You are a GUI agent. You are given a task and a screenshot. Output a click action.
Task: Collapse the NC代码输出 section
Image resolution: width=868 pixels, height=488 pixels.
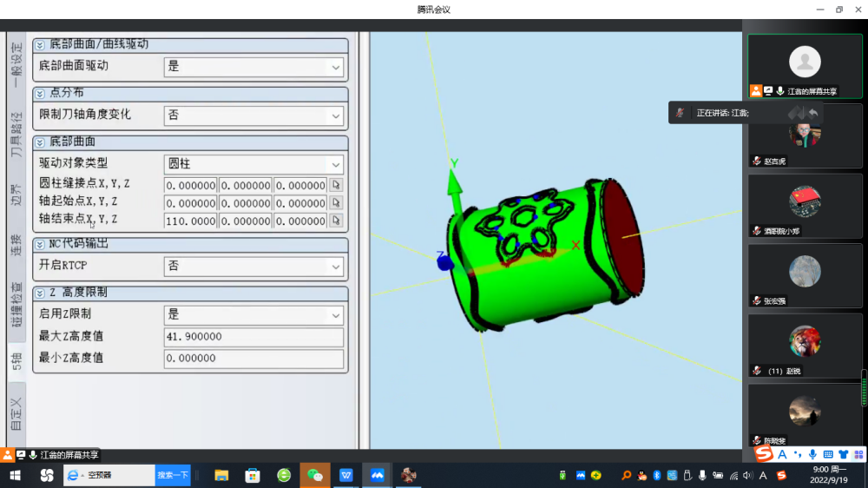[40, 245]
